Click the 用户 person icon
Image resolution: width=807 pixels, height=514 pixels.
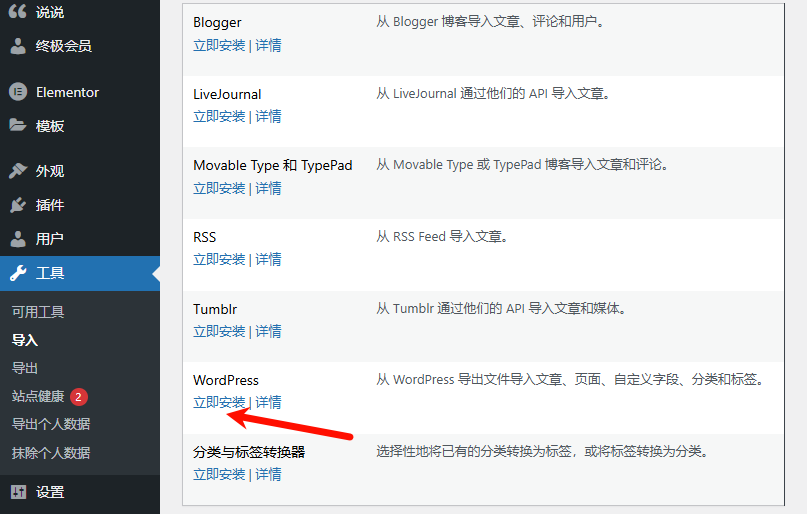tap(18, 239)
